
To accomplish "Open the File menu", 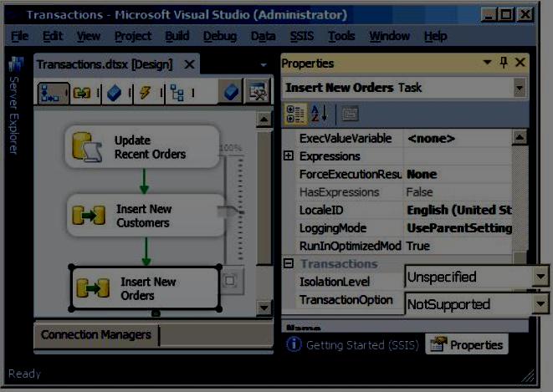I will click(x=20, y=36).
